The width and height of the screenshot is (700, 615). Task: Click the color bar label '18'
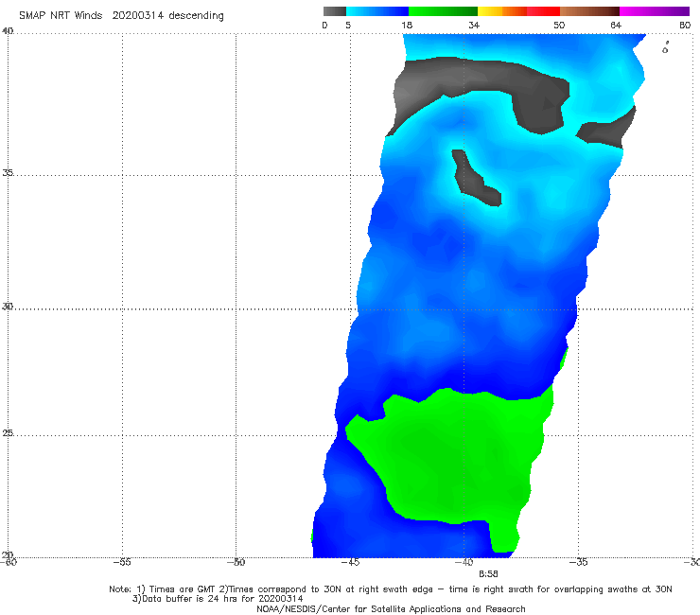click(407, 26)
